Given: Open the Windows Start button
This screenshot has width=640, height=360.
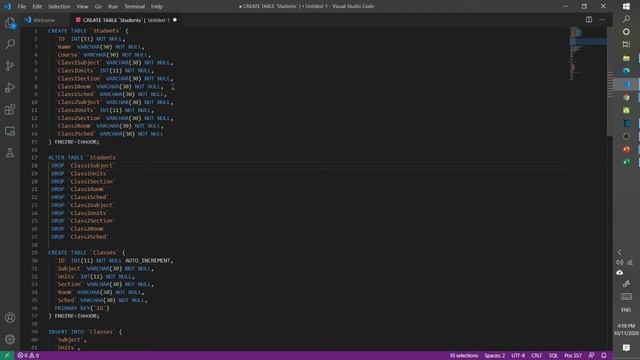Looking at the screenshot, I should tap(626, 6).
